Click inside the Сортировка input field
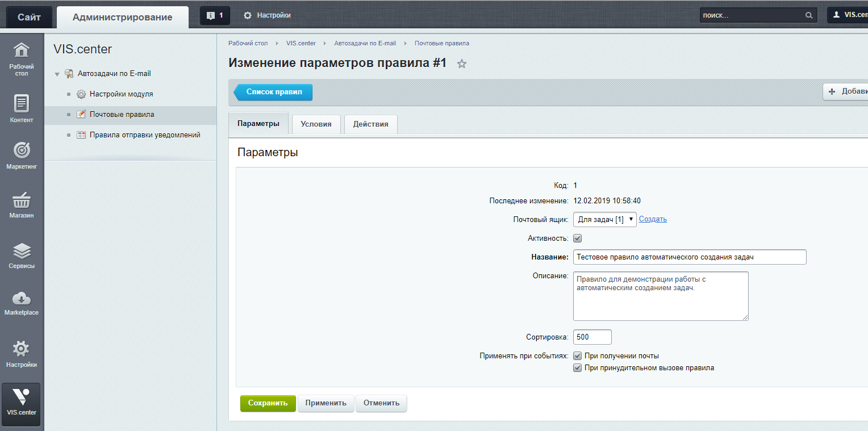 592,337
